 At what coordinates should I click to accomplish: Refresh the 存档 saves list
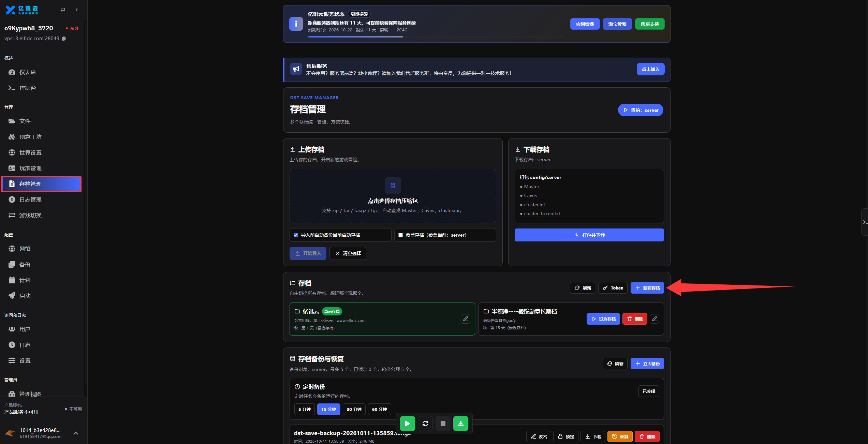[583, 288]
